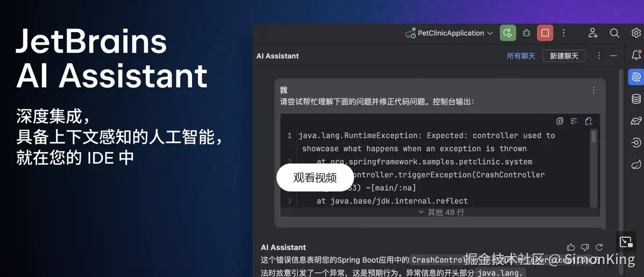The height and width of the screenshot is (277, 644).
Task: Hide the AI Assistant panel with minimize dash
Action: [613, 56]
